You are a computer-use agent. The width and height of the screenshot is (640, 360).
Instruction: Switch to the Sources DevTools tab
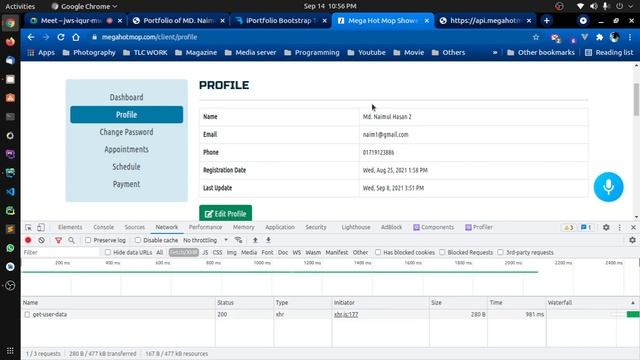pyautogui.click(x=135, y=227)
